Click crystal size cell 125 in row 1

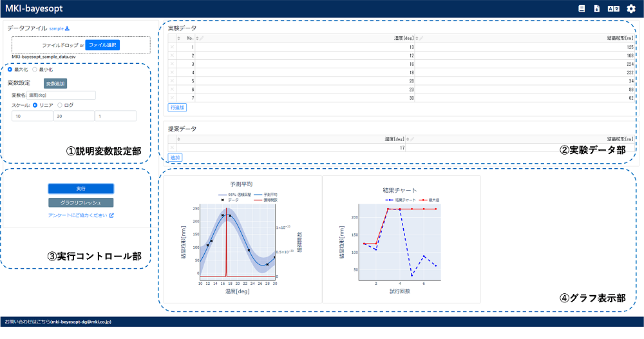point(524,47)
